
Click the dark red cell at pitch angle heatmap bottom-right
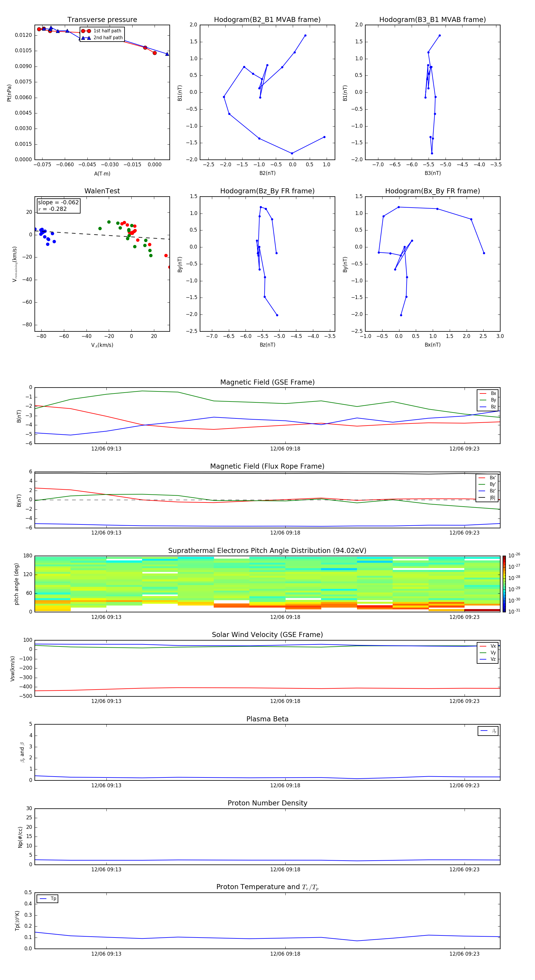482,610
